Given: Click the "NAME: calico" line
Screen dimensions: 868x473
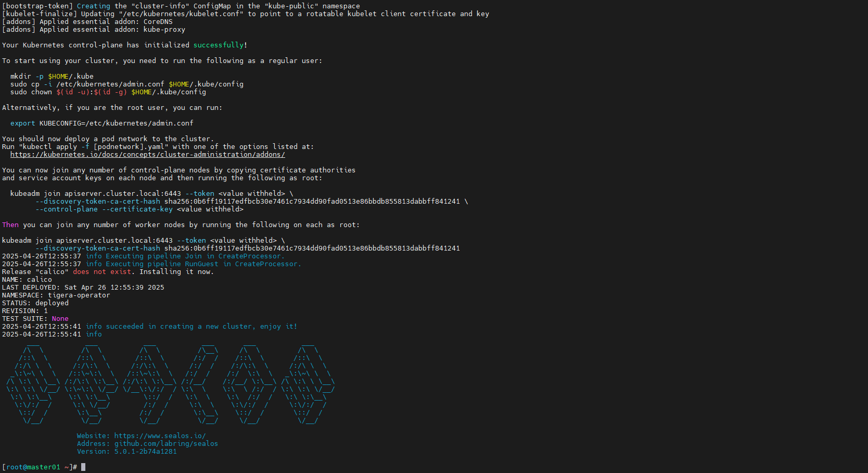Looking at the screenshot, I should point(27,280).
